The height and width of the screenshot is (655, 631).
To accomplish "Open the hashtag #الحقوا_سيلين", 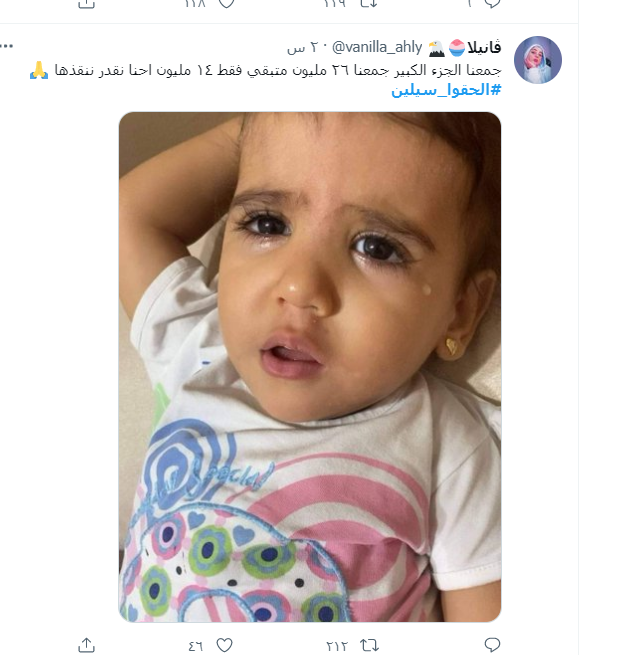I will 446,90.
